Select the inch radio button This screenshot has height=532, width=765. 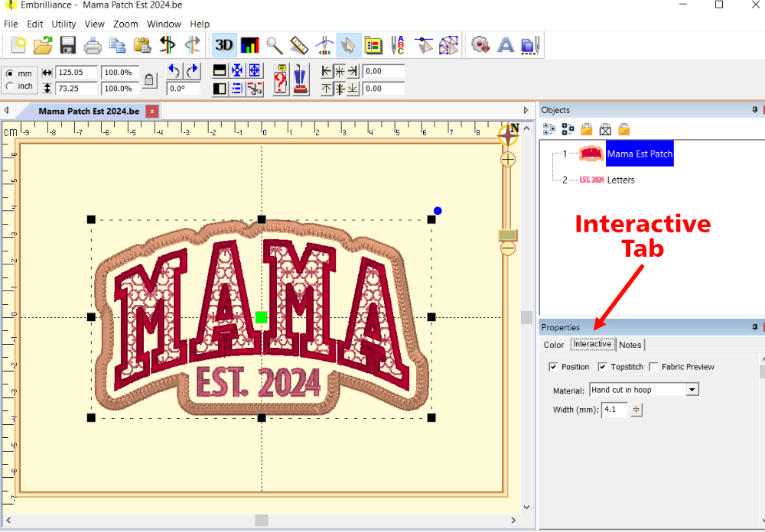[9, 86]
